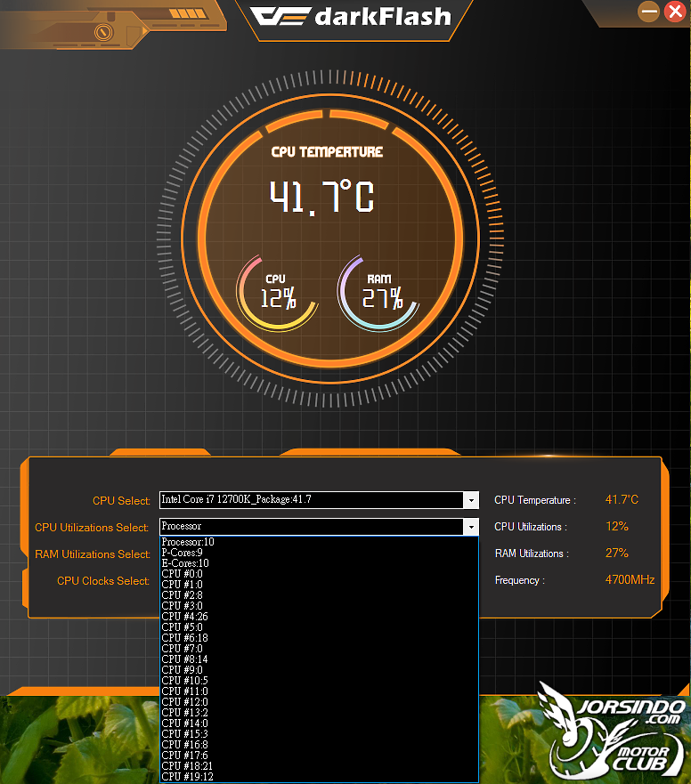This screenshot has width=691, height=784.
Task: Choose CPU #12:0 list item
Action: [x=319, y=702]
